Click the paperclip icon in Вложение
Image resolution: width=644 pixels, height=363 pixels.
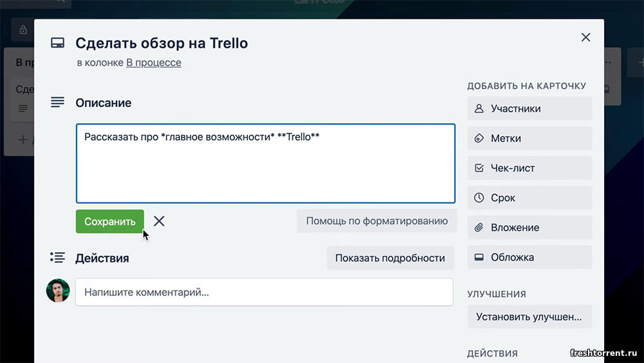click(479, 228)
